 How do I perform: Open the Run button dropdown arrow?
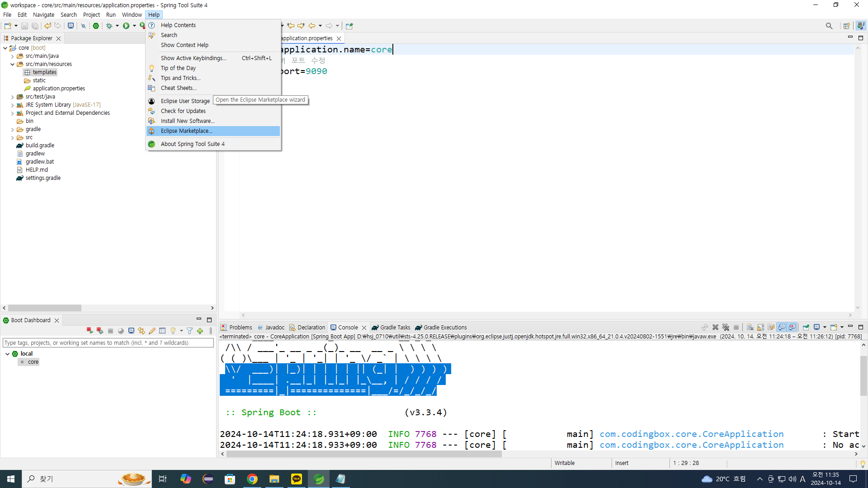(x=134, y=26)
